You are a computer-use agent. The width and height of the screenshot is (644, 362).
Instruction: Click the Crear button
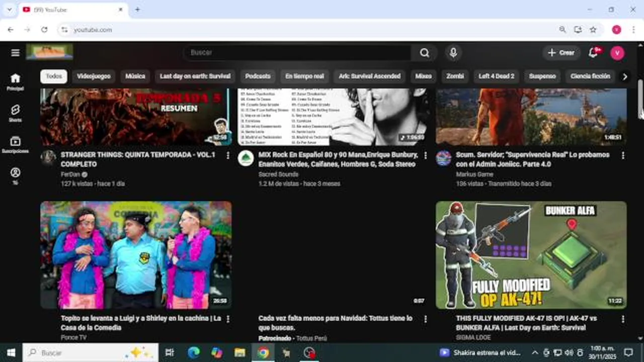(x=561, y=53)
